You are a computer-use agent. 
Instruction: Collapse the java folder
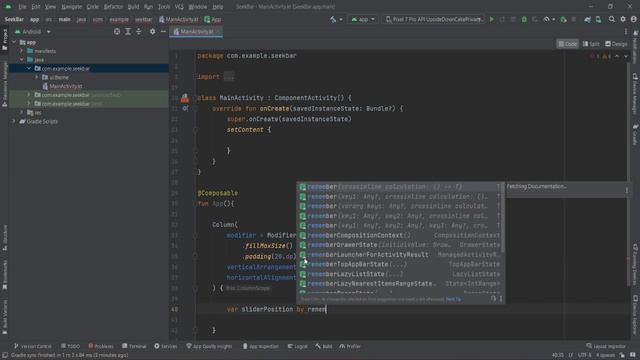tap(22, 60)
